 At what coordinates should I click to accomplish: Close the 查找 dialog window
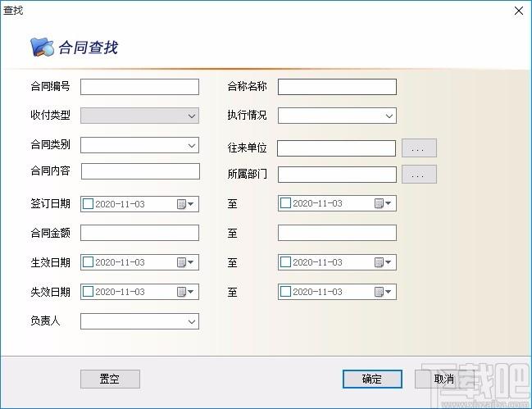[x=518, y=11]
